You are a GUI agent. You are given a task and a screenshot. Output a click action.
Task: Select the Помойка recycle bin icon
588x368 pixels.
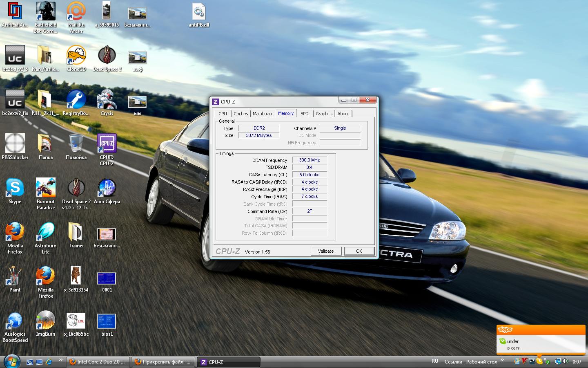tap(76, 144)
